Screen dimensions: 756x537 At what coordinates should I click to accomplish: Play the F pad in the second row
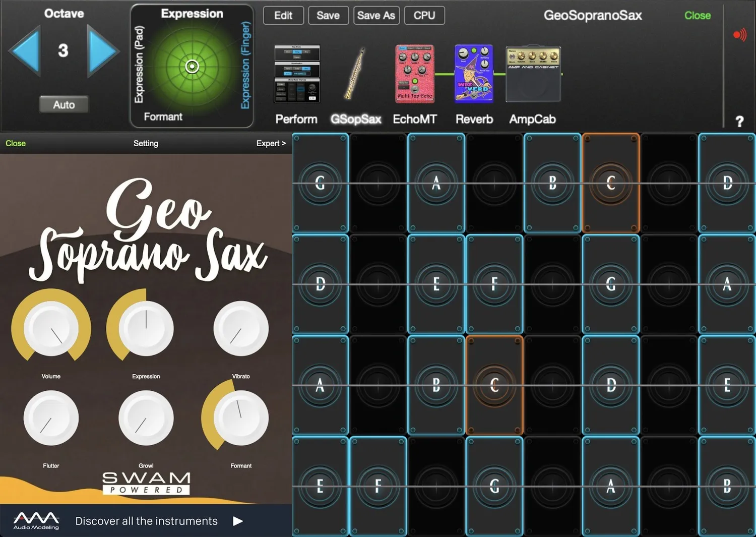[494, 284]
